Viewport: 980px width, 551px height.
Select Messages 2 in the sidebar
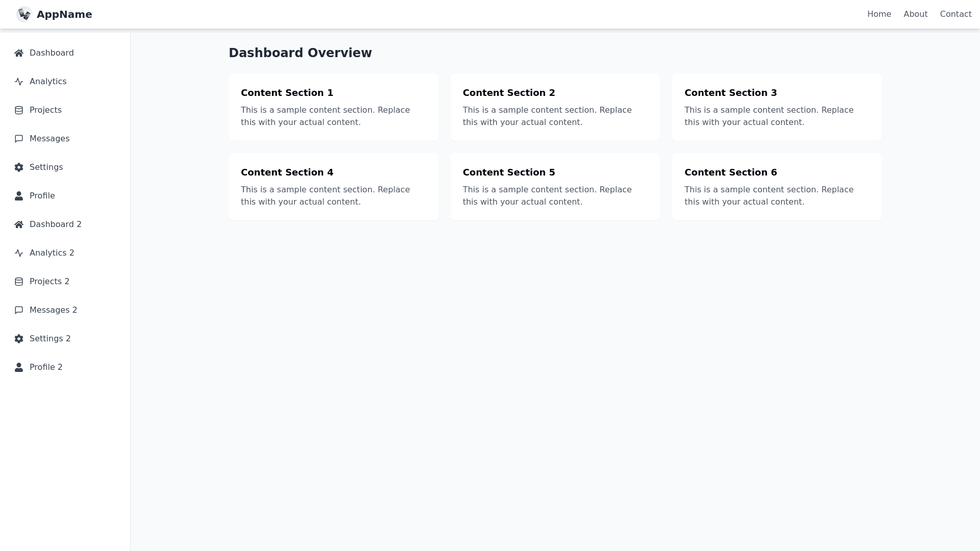point(53,310)
